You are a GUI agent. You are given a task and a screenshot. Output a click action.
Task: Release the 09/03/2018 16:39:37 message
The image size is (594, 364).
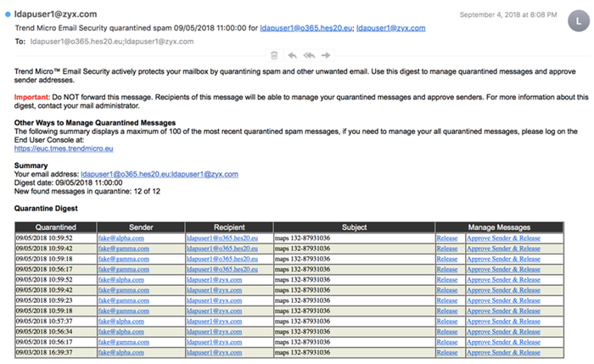446,351
